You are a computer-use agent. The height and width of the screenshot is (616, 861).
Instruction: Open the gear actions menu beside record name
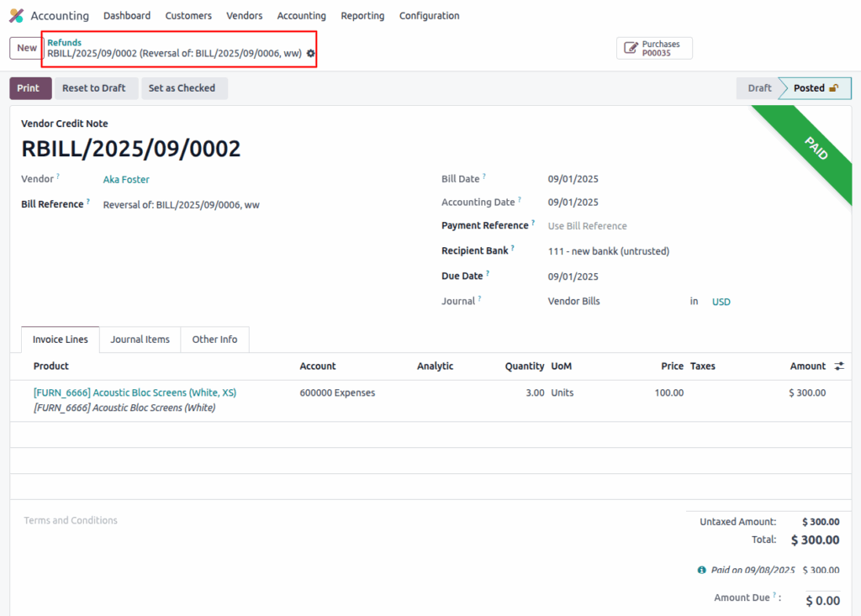(311, 53)
